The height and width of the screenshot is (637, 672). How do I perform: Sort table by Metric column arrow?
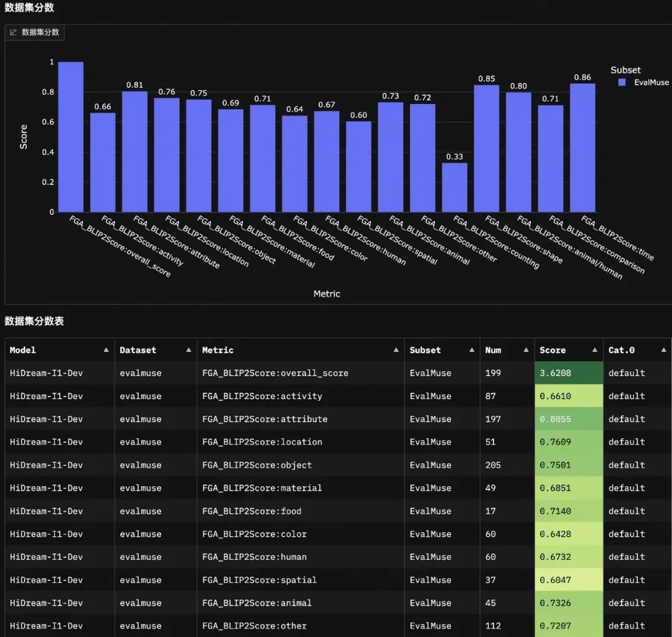[x=396, y=350]
